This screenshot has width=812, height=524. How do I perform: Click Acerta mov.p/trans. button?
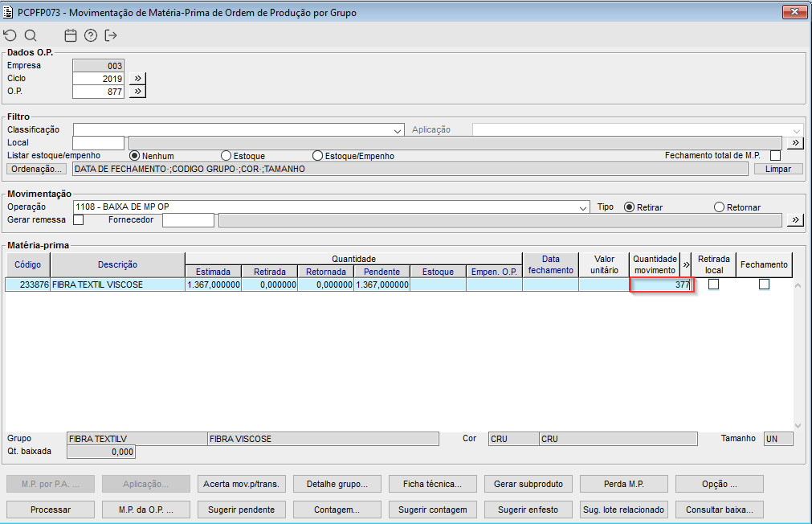(x=241, y=484)
